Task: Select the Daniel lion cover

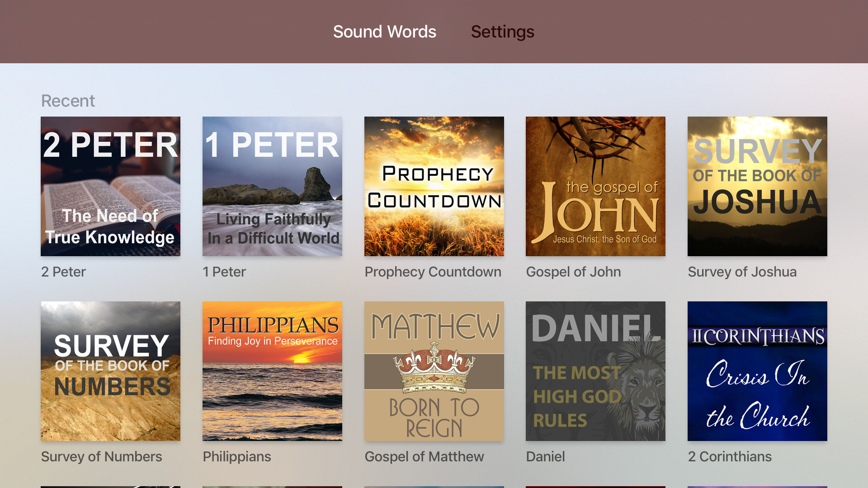Action: click(595, 371)
